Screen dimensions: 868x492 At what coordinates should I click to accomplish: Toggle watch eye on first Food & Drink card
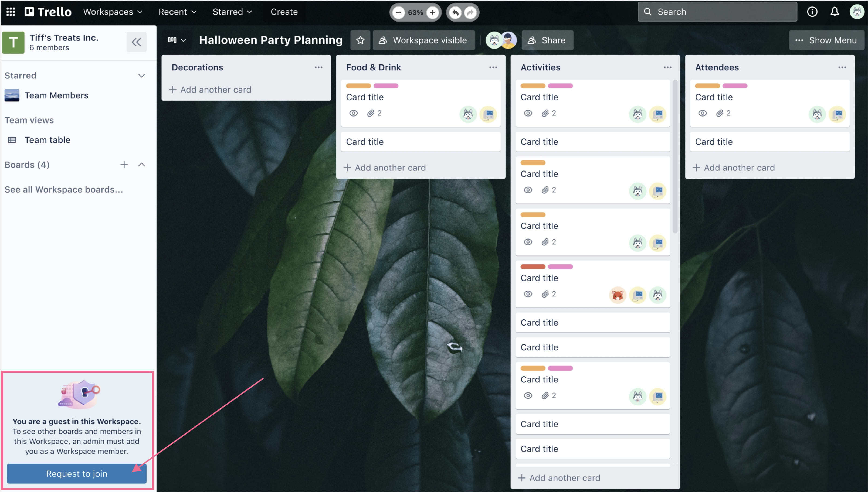coord(353,113)
